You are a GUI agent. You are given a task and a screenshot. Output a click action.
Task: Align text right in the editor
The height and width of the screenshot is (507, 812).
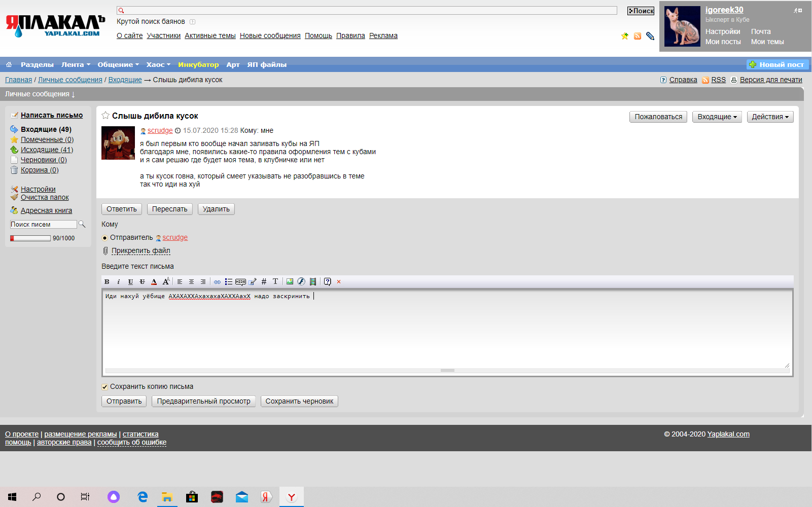pyautogui.click(x=203, y=282)
